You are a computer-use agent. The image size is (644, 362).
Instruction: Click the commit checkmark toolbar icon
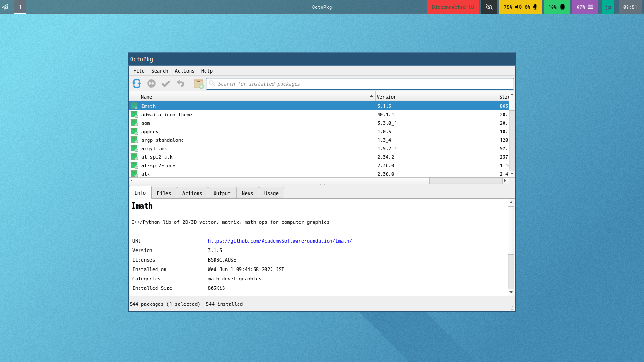(x=166, y=83)
